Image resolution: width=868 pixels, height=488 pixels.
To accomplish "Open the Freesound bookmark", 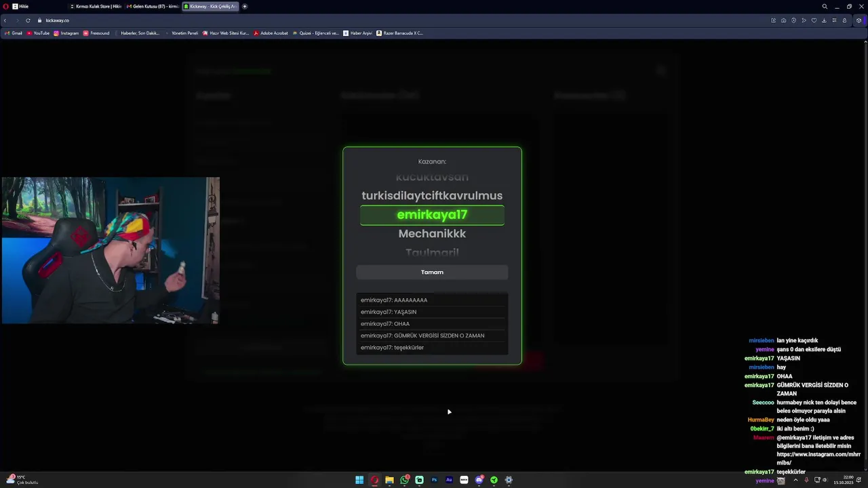I will tap(96, 33).
